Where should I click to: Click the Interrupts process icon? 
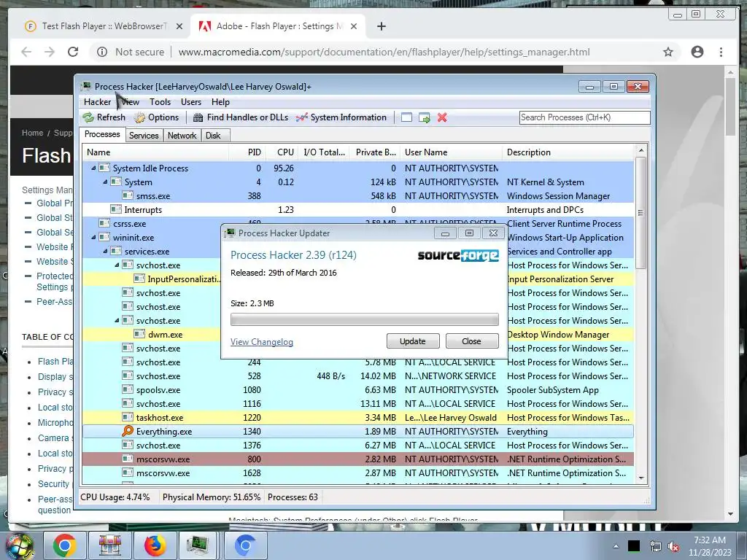pyautogui.click(x=116, y=209)
